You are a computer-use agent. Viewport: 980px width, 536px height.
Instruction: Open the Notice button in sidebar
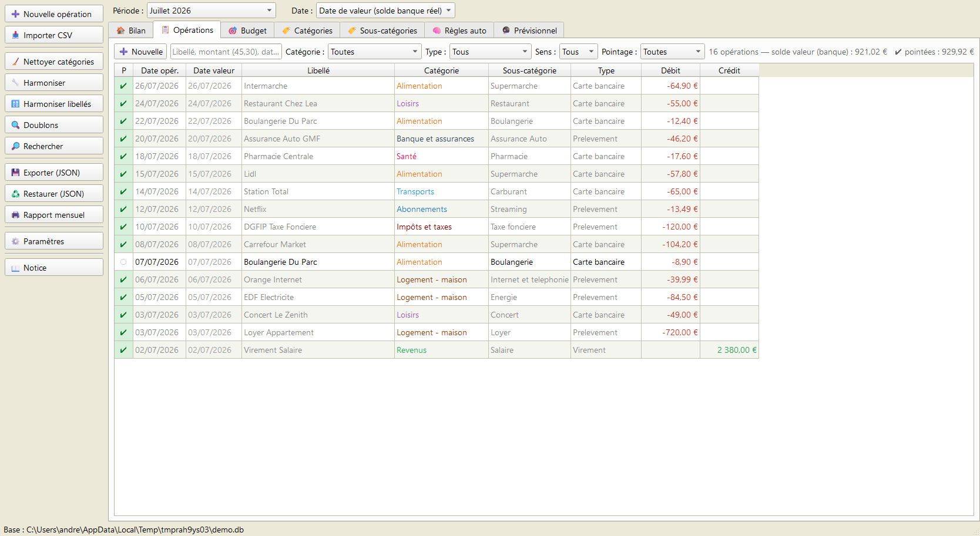coord(54,268)
